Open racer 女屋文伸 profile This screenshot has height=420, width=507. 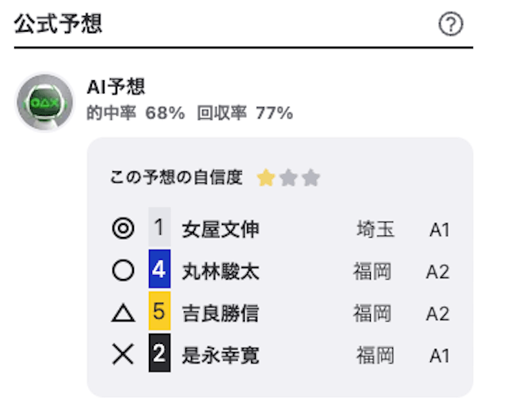pyautogui.click(x=220, y=229)
